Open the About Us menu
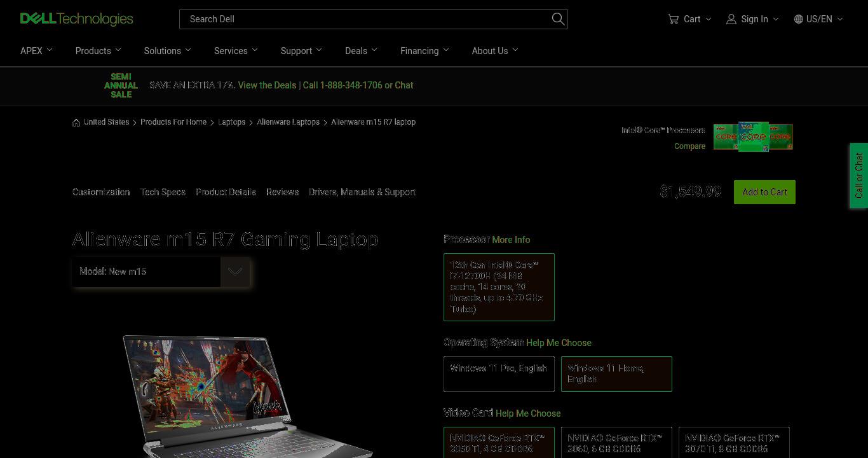 (494, 51)
